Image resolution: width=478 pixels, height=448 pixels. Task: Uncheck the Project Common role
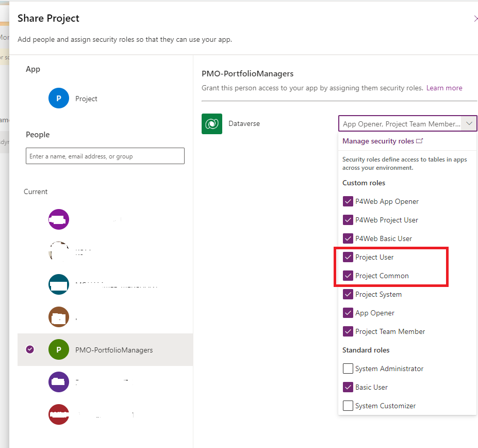click(x=348, y=275)
